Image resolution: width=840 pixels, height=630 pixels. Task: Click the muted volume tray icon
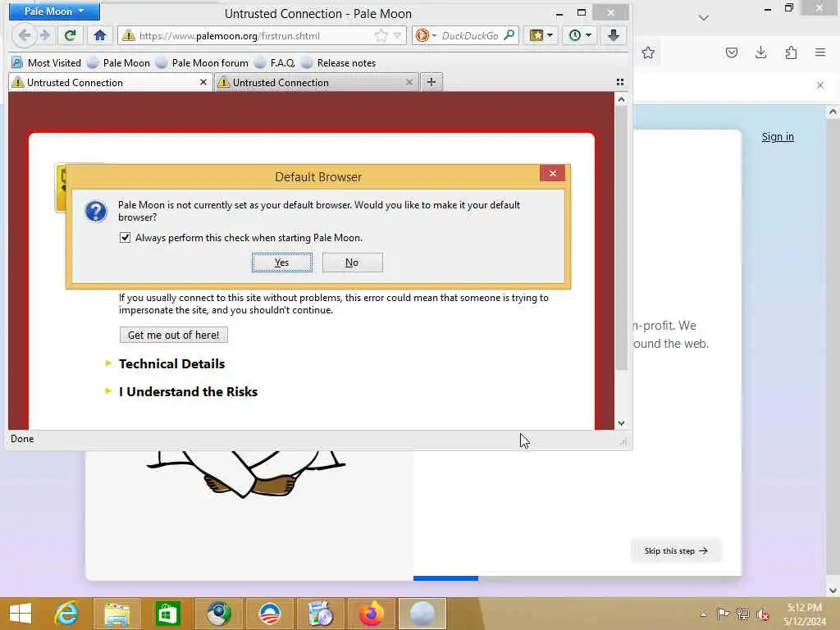coord(762,614)
